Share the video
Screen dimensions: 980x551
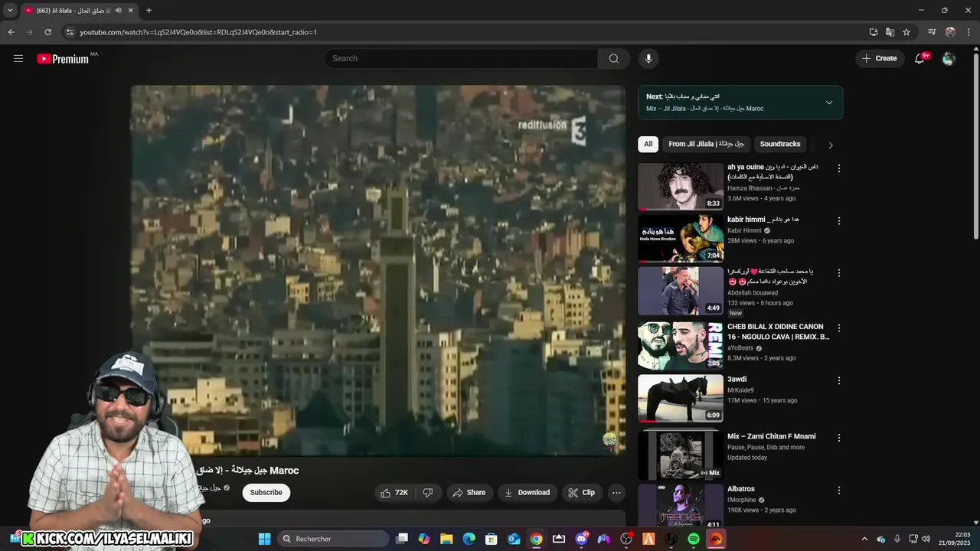click(469, 493)
